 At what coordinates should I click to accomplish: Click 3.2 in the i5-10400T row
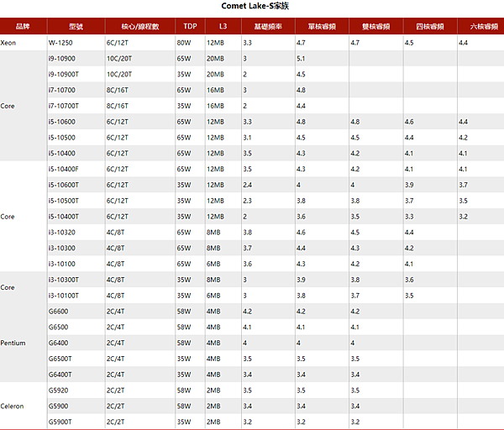click(463, 217)
